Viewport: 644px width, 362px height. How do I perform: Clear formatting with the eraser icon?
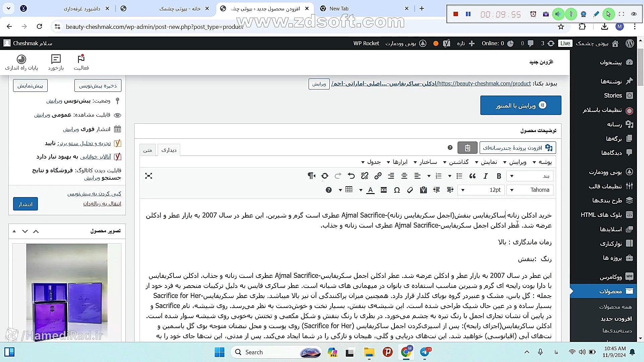point(410,190)
